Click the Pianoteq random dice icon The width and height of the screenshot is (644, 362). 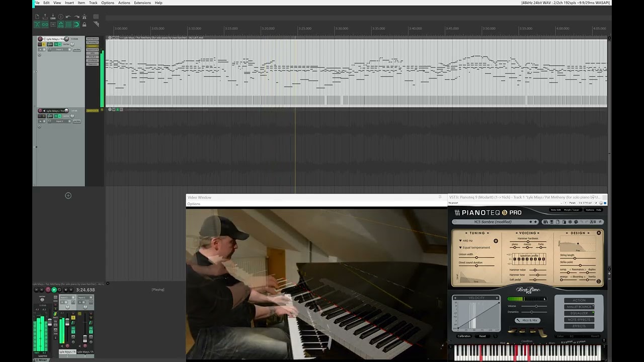[576, 222]
